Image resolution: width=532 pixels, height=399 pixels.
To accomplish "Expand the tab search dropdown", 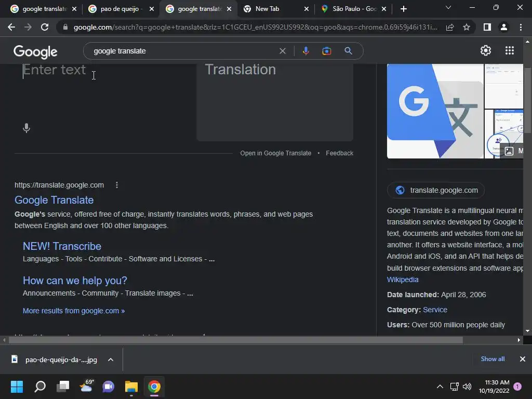I will [x=448, y=7].
